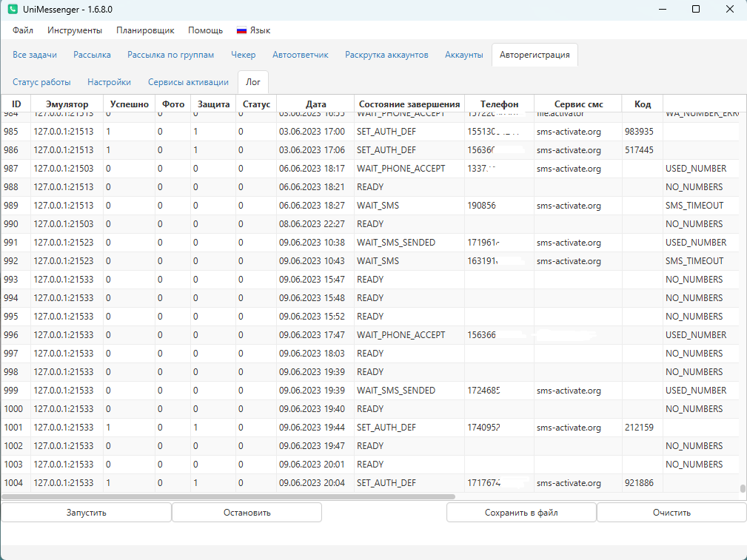Screen dimensions: 747x560
Task: Go to the Чекер tab
Action: (x=244, y=55)
